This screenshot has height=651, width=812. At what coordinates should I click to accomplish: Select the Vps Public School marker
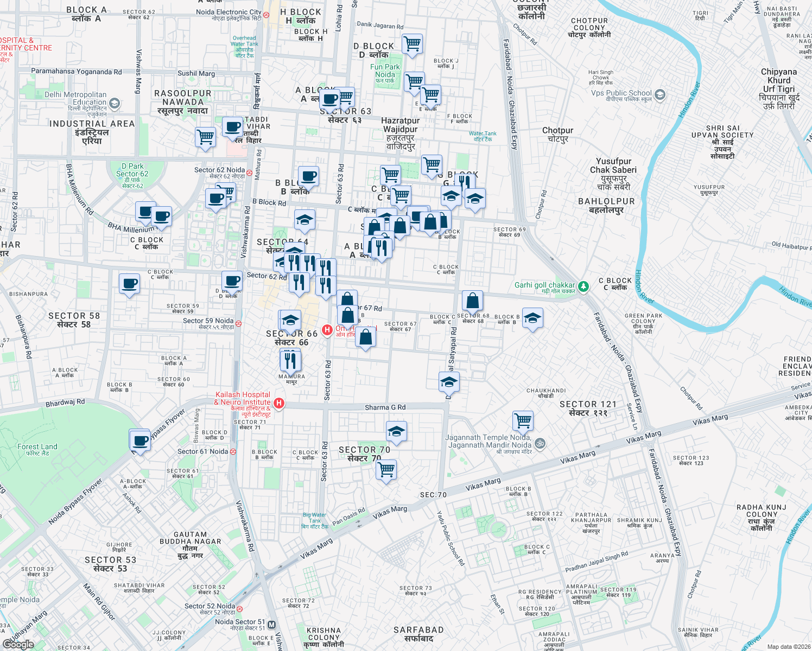pyautogui.click(x=660, y=95)
